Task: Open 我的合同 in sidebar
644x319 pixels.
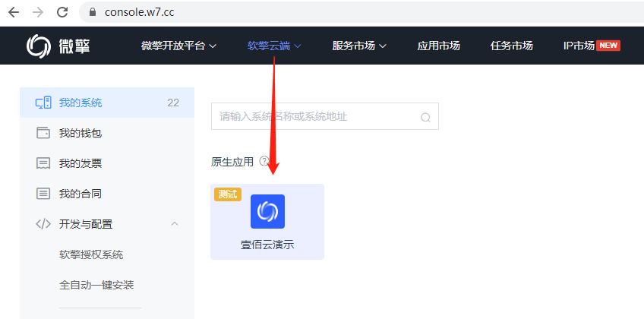Action: (107, 194)
